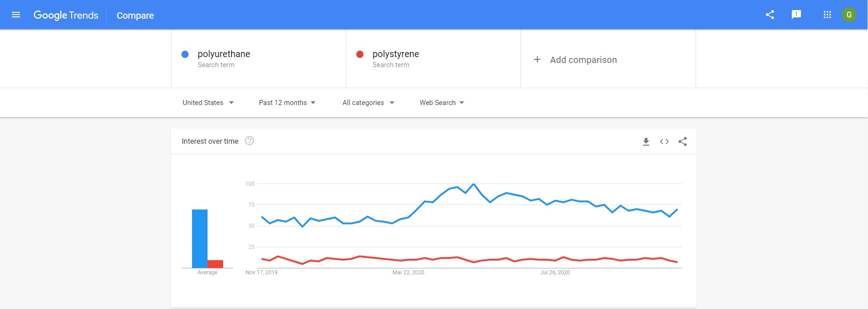Share the comparison via the header share icon
The height and width of the screenshot is (309, 868).
(769, 14)
